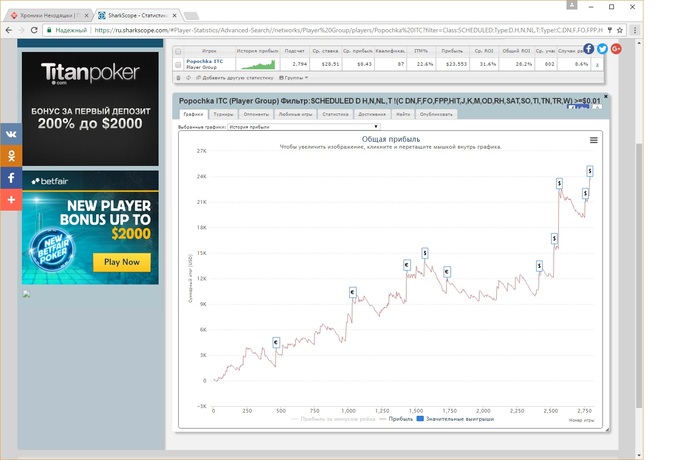Switch to the 'Графики' tab
700x460 pixels.
pyautogui.click(x=193, y=114)
